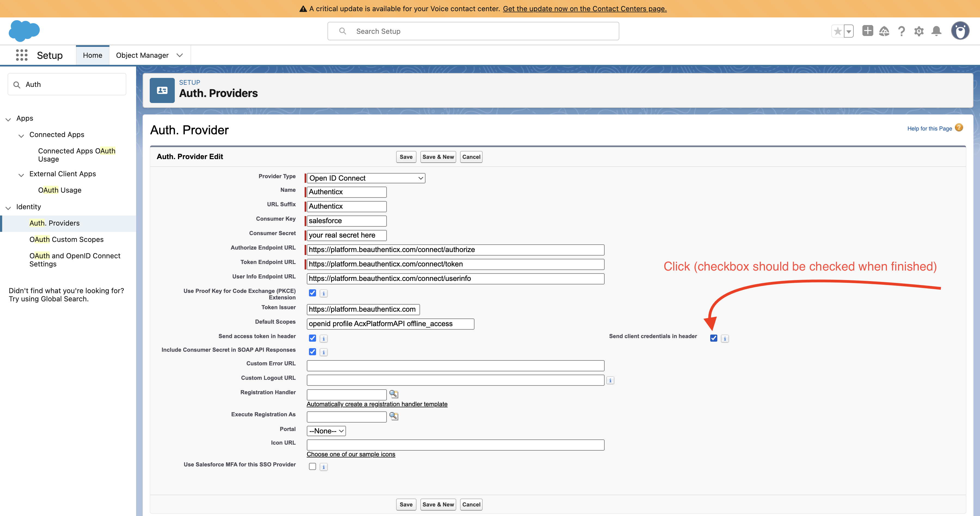Click the Token Issuer field
The height and width of the screenshot is (516, 980).
pos(363,309)
